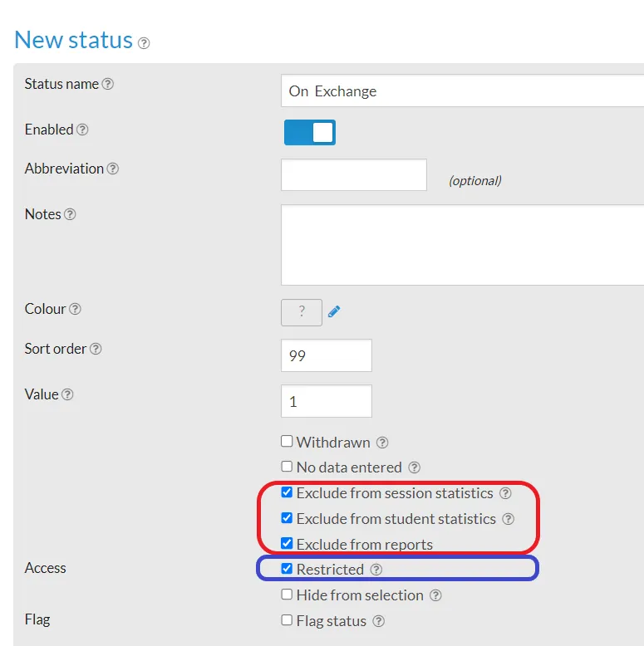Click the Colour swatch box

[x=302, y=312]
